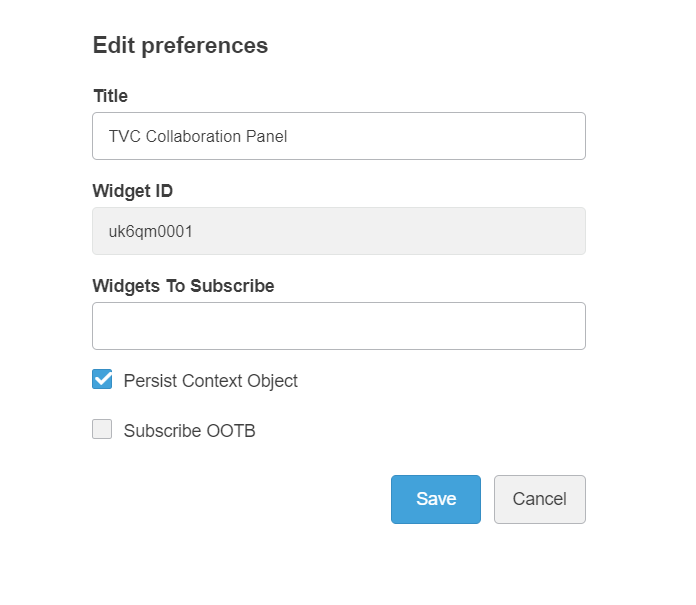
Task: Click the blue checkmark beside Persist Context Object
Action: click(102, 379)
